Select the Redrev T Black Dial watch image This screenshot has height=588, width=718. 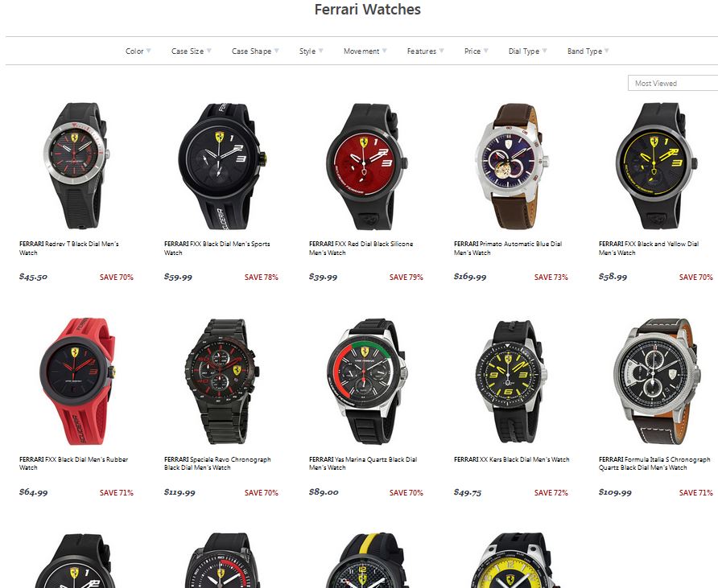pyautogui.click(x=76, y=166)
